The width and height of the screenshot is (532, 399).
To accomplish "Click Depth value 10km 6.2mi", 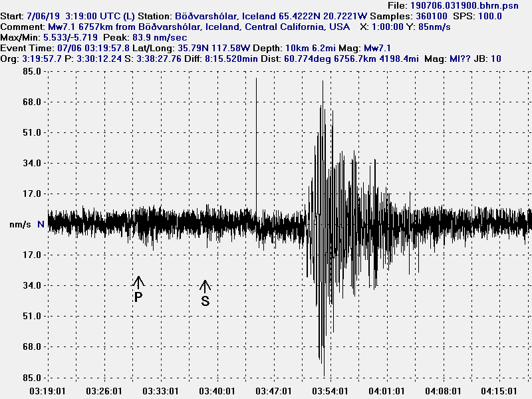I will click(x=311, y=48).
